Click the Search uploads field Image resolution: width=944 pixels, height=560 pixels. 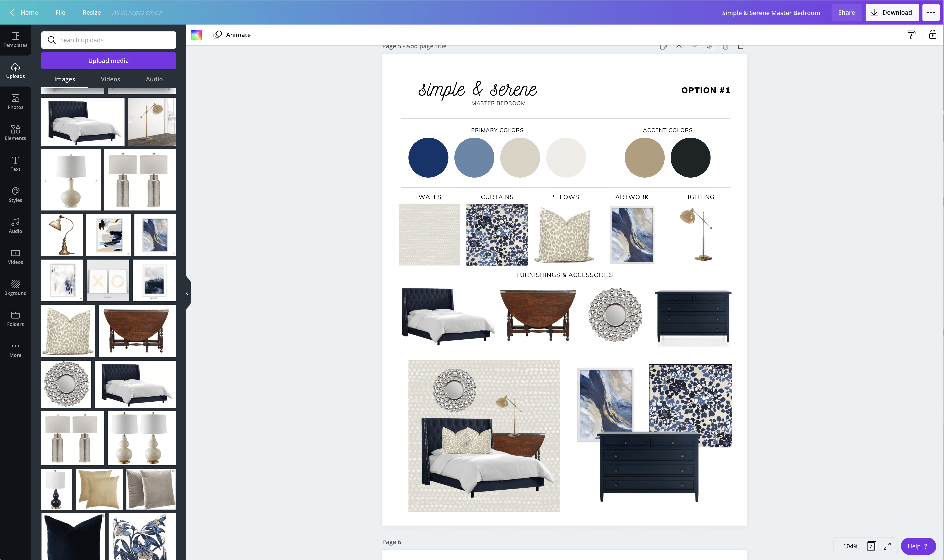(108, 40)
